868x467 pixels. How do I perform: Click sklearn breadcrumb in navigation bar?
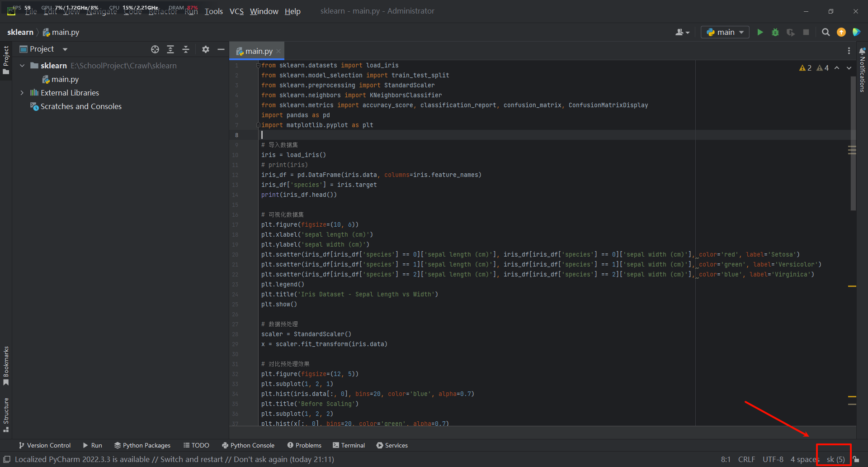pyautogui.click(x=20, y=32)
